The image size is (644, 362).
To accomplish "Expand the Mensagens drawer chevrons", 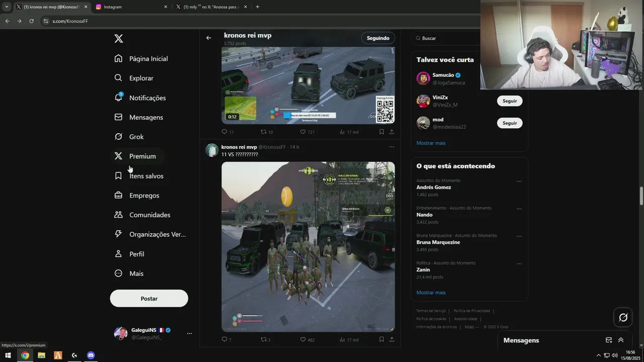I will (x=621, y=340).
